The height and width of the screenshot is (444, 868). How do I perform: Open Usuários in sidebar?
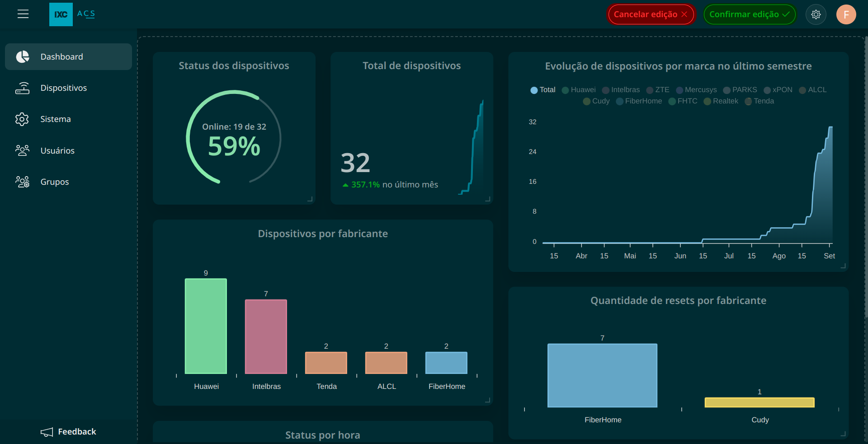68,150
